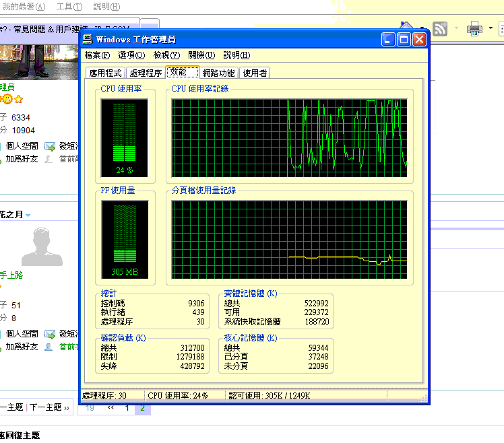
Task: Click the PF usage 305 MB meter
Action: (125, 240)
